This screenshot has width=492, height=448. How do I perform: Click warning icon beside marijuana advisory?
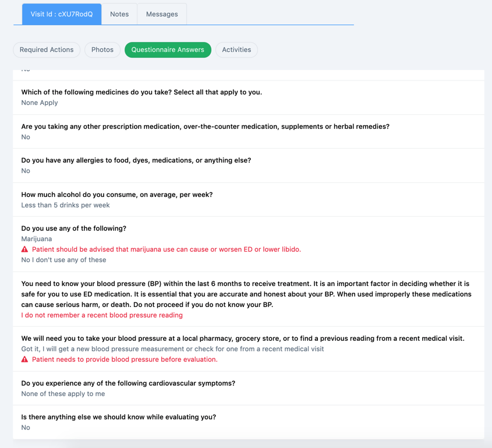click(x=24, y=249)
